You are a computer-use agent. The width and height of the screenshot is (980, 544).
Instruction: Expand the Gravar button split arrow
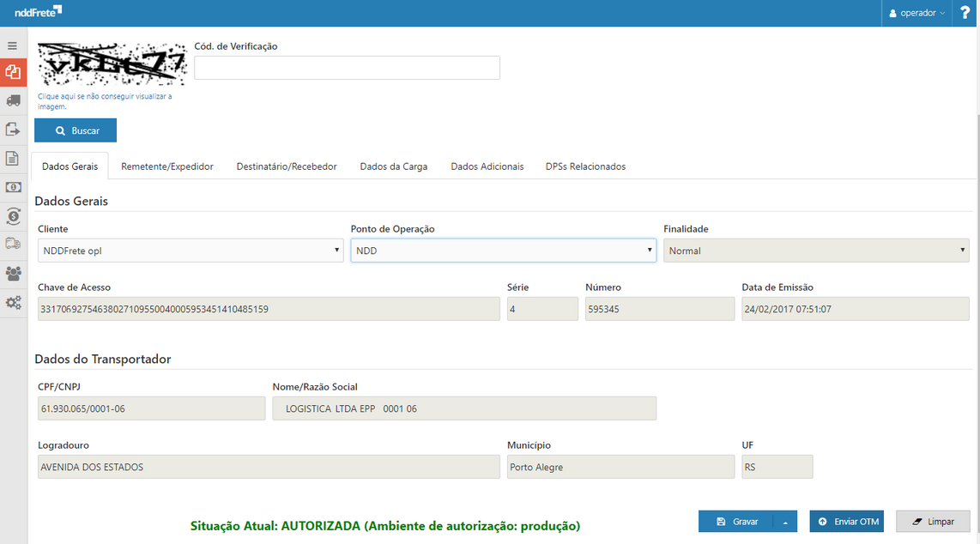click(x=783, y=521)
